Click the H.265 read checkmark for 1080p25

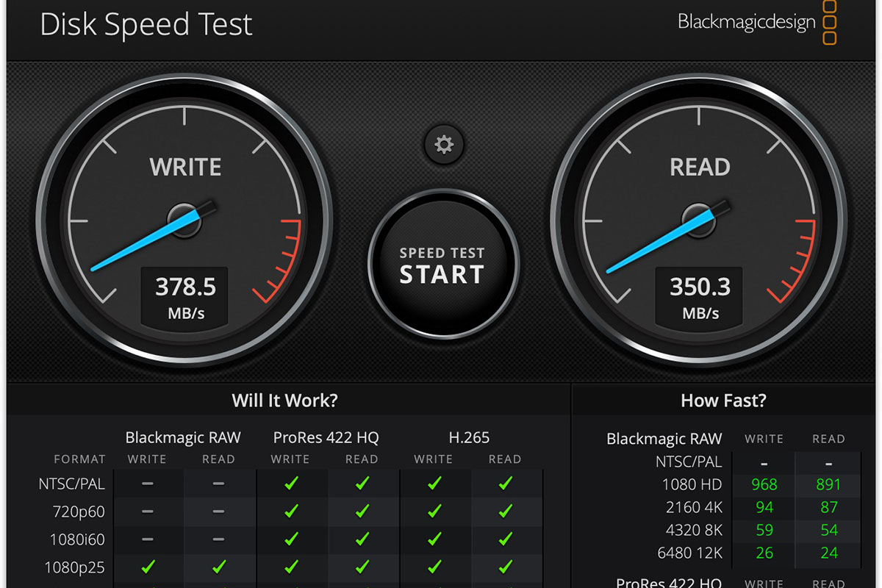click(x=505, y=567)
